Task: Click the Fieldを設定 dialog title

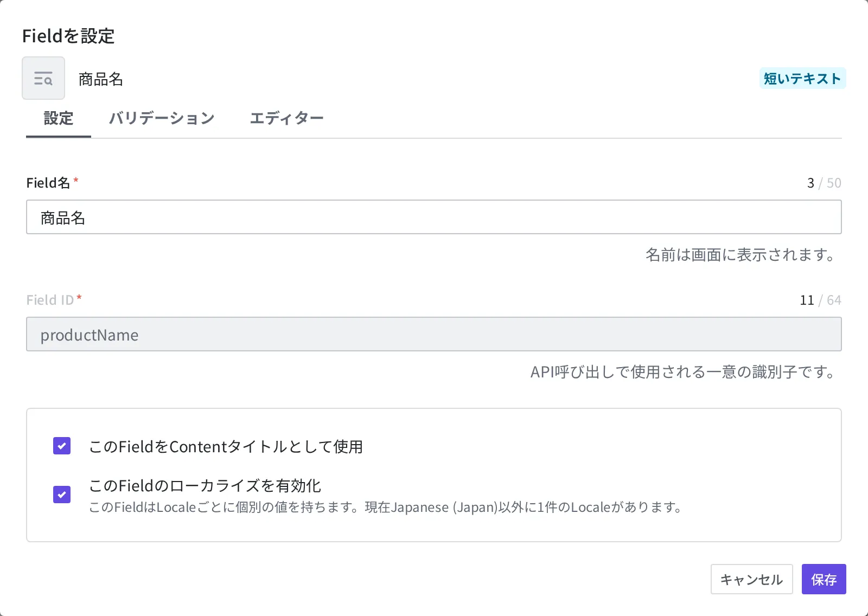Action: (68, 36)
